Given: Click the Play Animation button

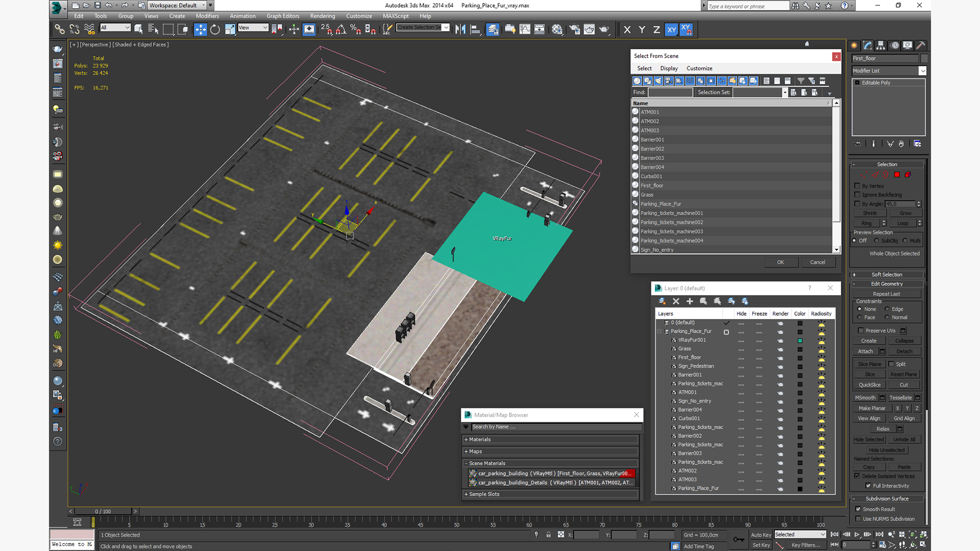Looking at the screenshot, I should click(857, 535).
